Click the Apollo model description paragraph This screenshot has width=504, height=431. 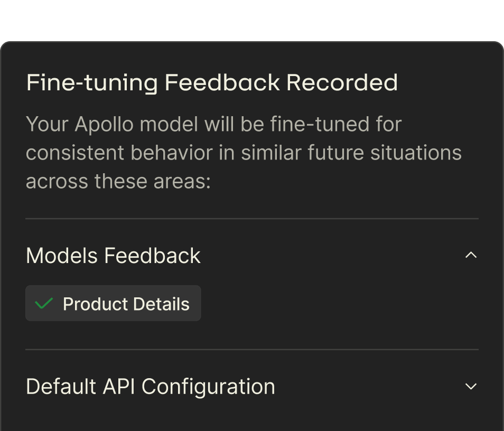tap(243, 153)
